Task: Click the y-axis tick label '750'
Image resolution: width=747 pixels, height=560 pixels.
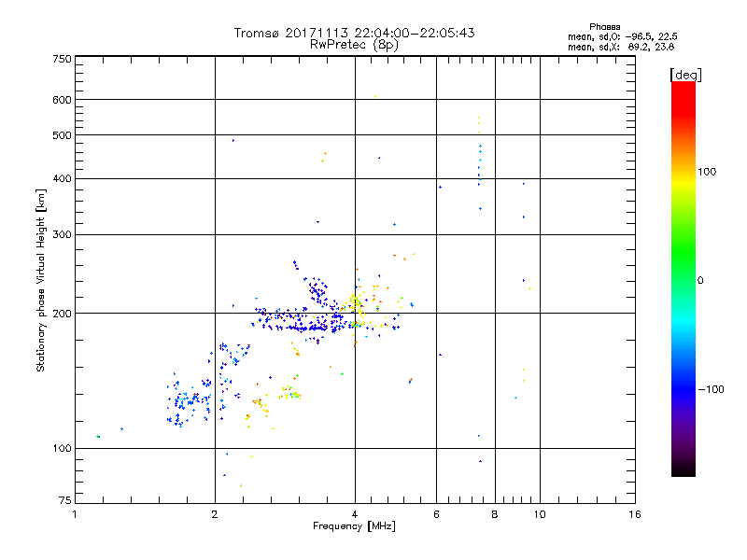Action: tap(62, 59)
